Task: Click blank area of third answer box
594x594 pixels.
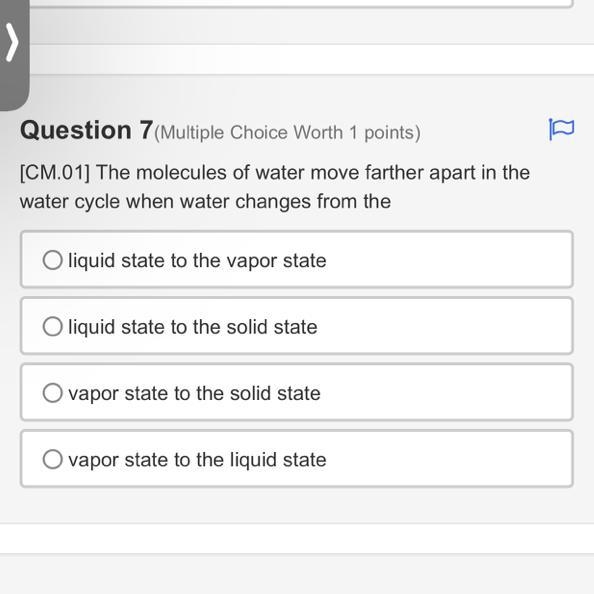Action: [x=445, y=392]
